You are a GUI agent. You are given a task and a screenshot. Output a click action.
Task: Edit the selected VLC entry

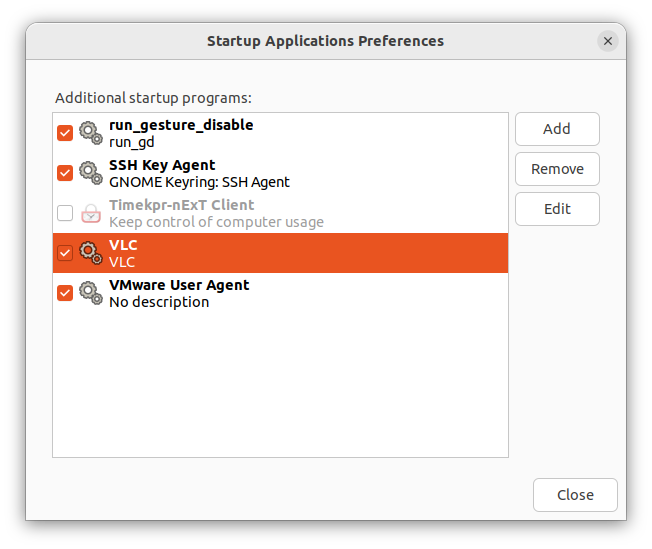pyautogui.click(x=557, y=209)
